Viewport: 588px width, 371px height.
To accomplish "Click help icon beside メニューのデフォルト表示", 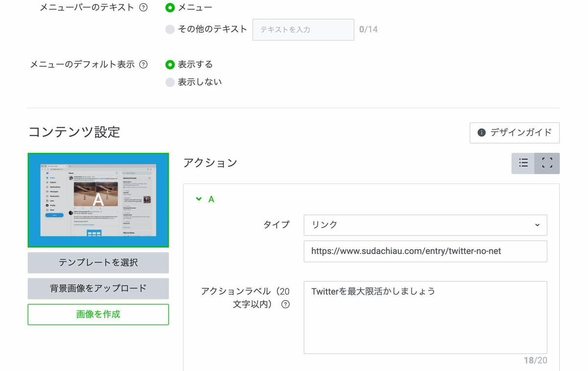I will [144, 64].
